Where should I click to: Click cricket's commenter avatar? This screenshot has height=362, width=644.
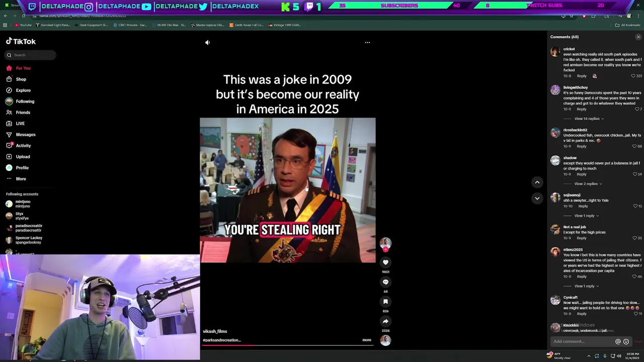coord(555,51)
